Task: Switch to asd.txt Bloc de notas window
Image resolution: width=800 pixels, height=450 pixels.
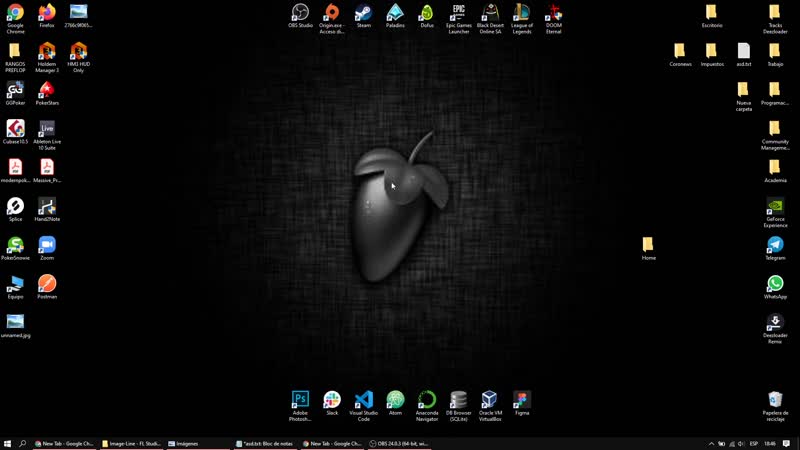Action: click(265, 444)
